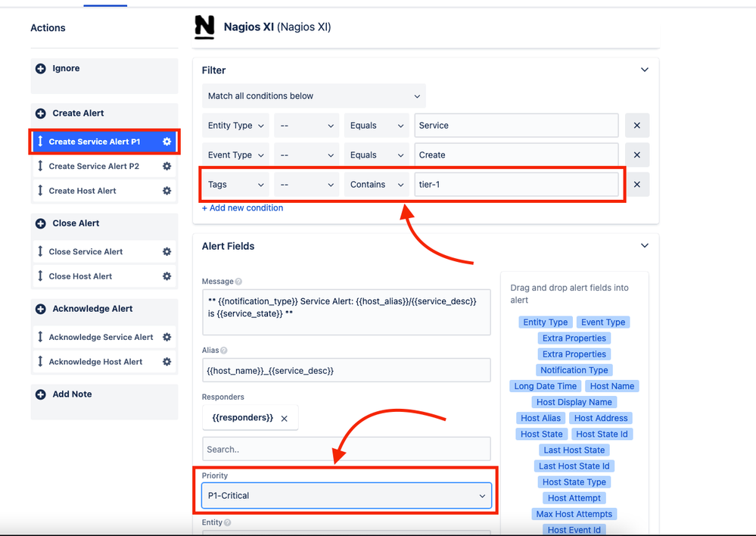756x536 pixels.
Task: Remove the Entity Type filter condition
Action: (x=637, y=126)
